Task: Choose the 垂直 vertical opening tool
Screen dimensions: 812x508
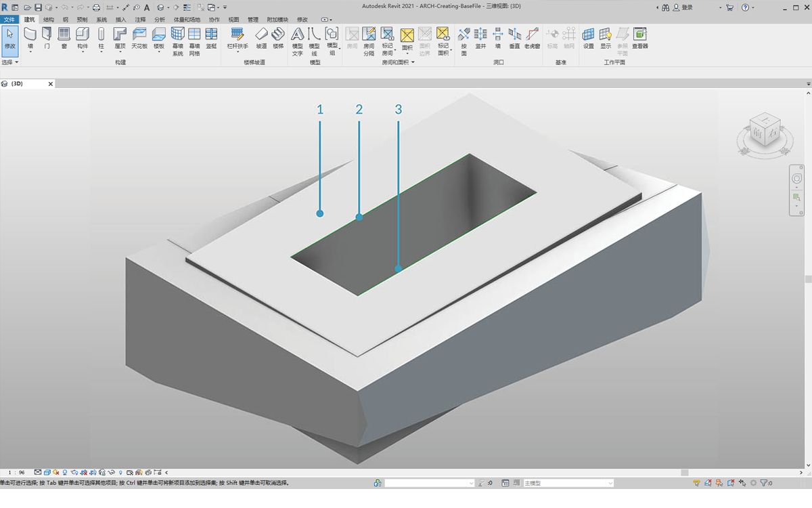Action: pyautogui.click(x=514, y=38)
